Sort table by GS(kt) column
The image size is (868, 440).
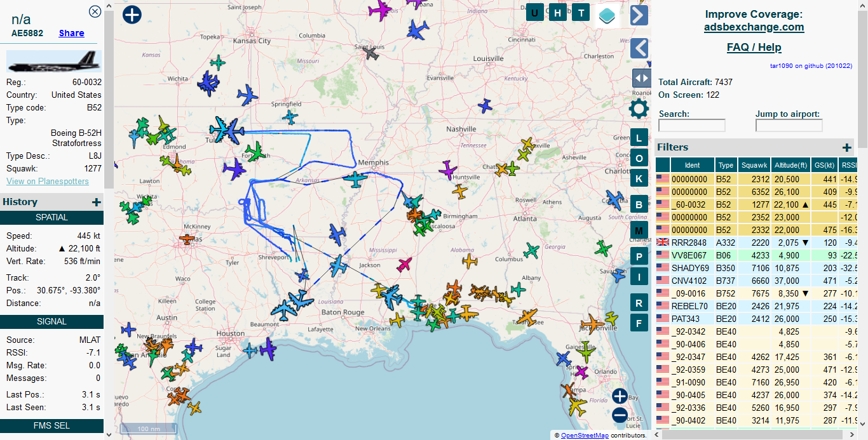pos(825,165)
